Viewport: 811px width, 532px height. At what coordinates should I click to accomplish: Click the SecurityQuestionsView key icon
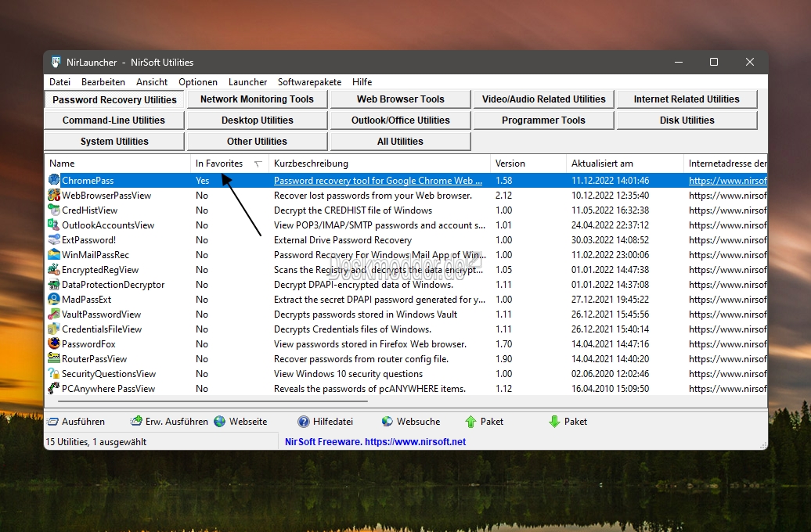(54, 373)
